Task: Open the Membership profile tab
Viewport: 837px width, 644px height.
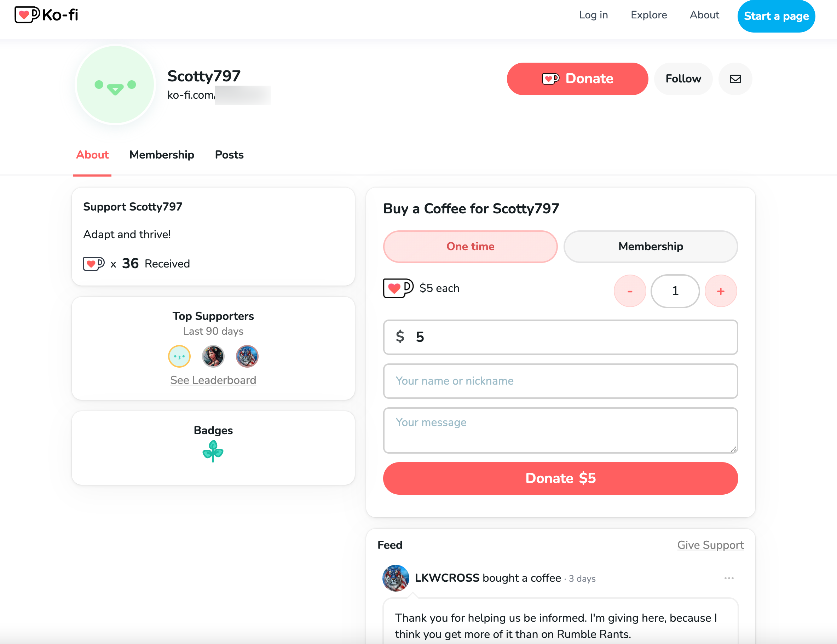Action: coord(162,155)
